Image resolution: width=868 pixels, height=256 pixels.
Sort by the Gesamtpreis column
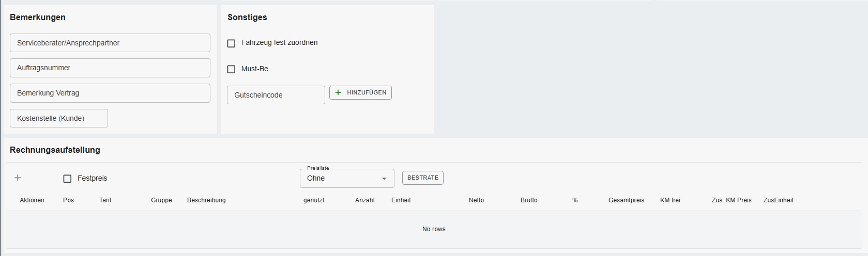tap(626, 200)
